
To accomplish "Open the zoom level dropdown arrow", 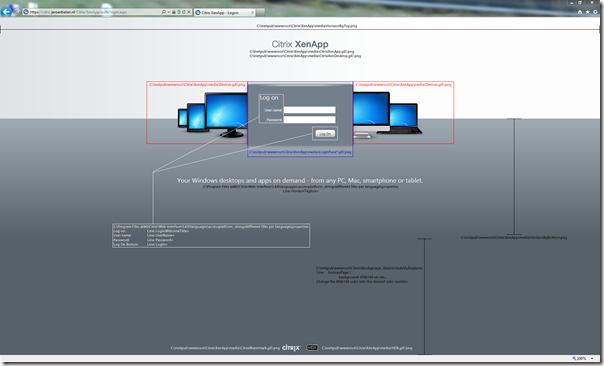I will (x=592, y=358).
